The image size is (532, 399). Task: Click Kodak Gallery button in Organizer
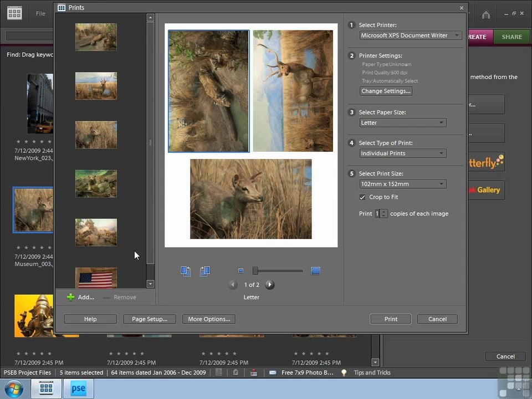[486, 190]
